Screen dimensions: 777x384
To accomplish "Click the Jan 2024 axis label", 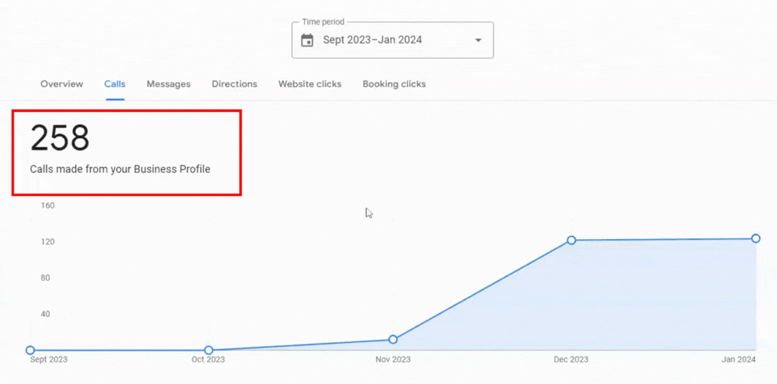I will click(x=738, y=360).
